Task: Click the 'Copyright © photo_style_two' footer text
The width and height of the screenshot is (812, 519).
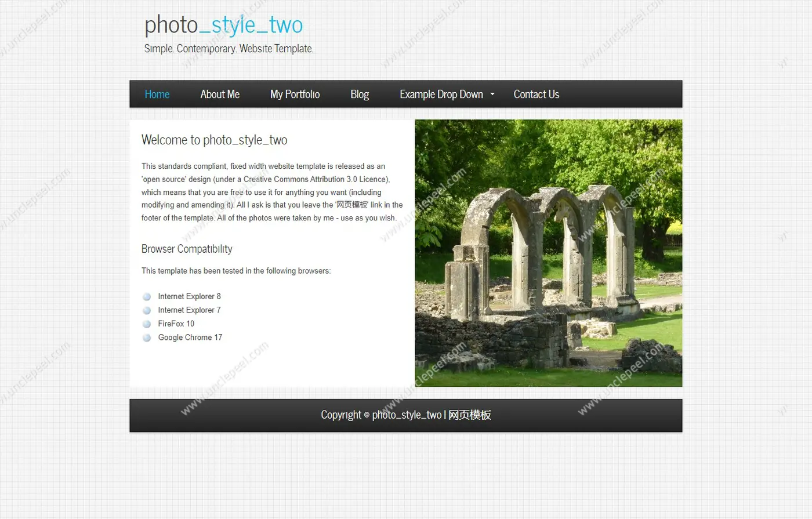Action: pyautogui.click(x=381, y=415)
